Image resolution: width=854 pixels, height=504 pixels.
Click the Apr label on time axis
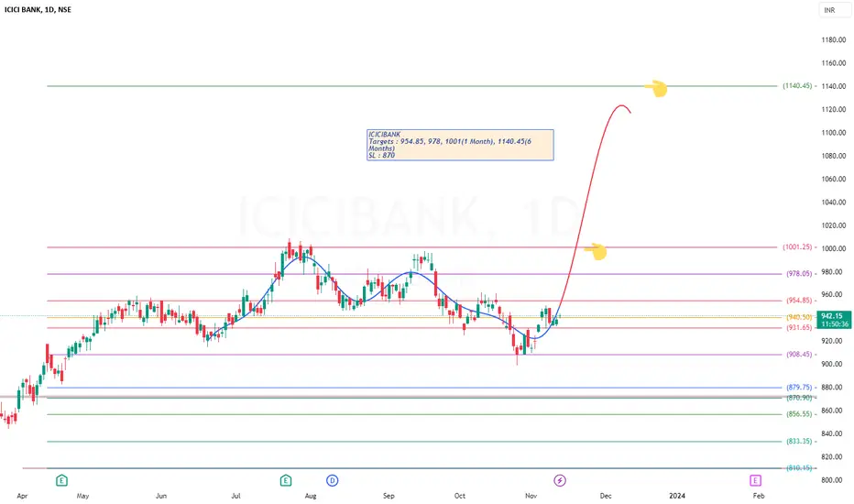[22, 496]
